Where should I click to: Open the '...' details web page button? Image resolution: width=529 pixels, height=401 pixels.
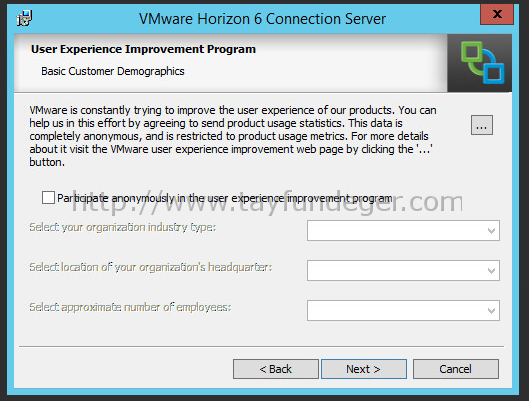click(x=482, y=125)
